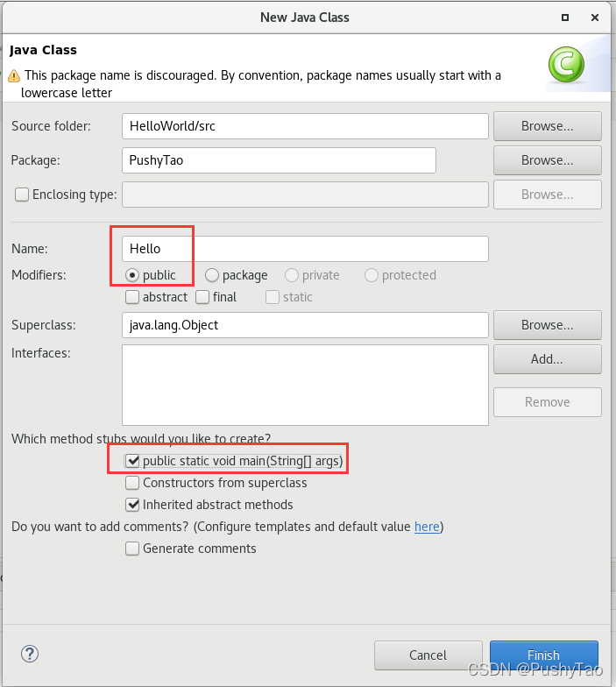Enable the Enclosing type checkbox
Screen dimensions: 616x687
pyautogui.click(x=21, y=195)
